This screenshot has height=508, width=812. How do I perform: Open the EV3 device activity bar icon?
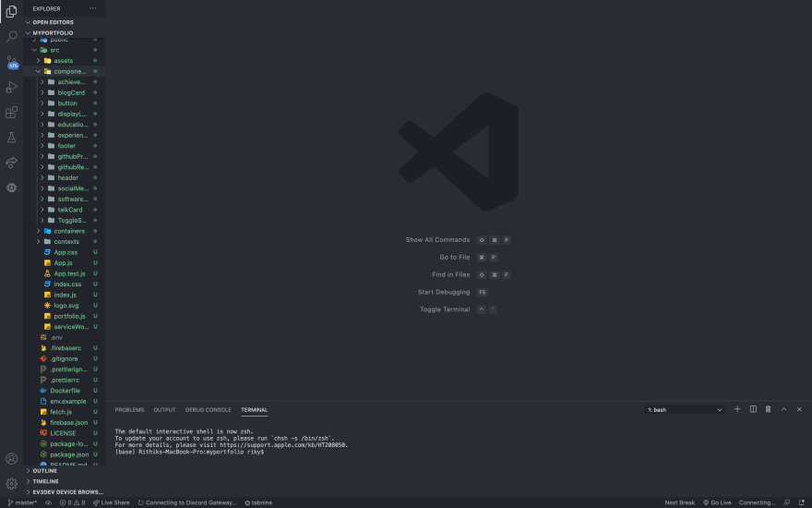11,187
